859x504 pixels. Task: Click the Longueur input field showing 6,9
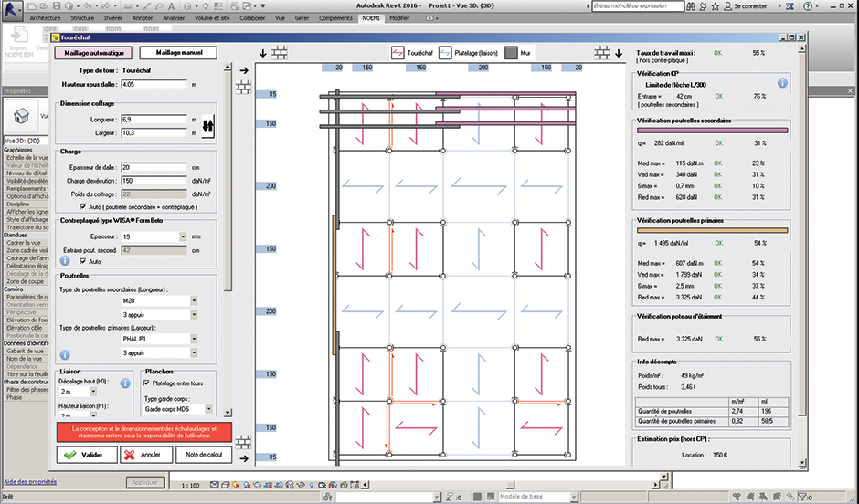[154, 120]
